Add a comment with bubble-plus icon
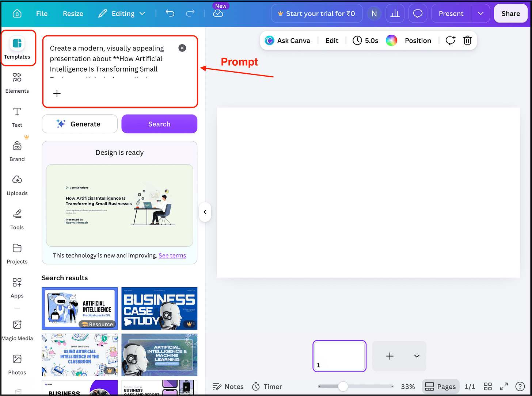This screenshot has width=532, height=396. pos(451,41)
